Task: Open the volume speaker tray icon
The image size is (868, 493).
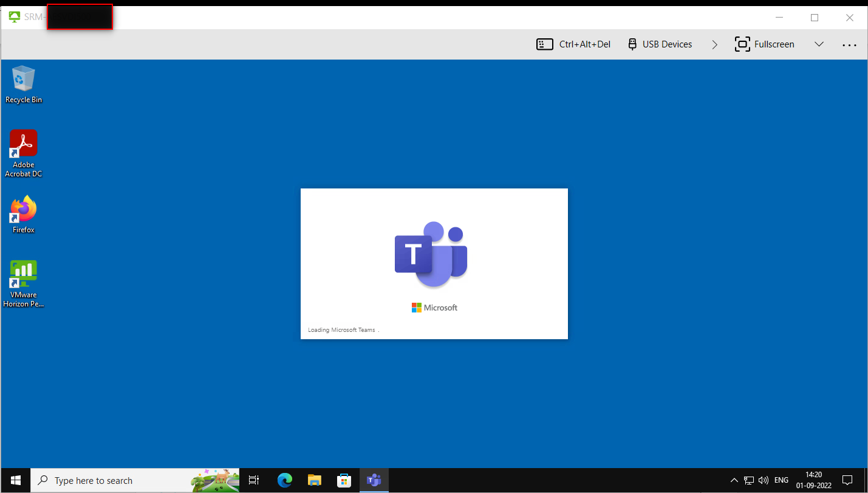Action: tap(764, 480)
